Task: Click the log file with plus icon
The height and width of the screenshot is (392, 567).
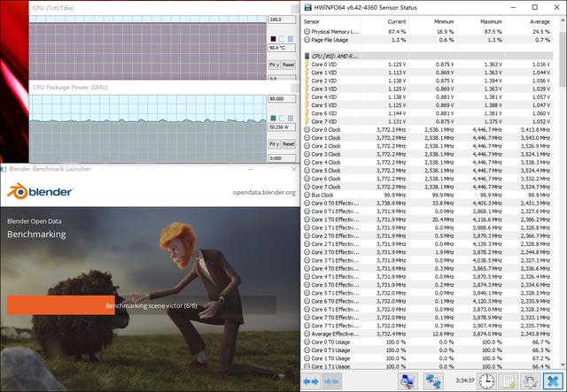Action: pyautogui.click(x=509, y=380)
